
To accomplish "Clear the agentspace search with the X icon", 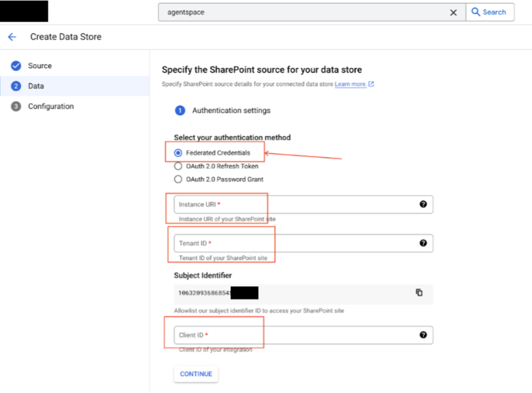I will tap(453, 12).
